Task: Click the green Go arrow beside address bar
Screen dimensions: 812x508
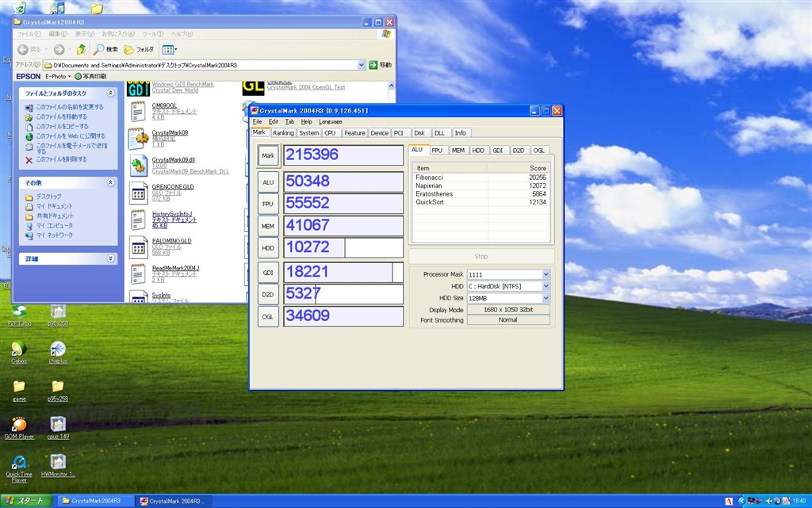Action: tap(373, 65)
